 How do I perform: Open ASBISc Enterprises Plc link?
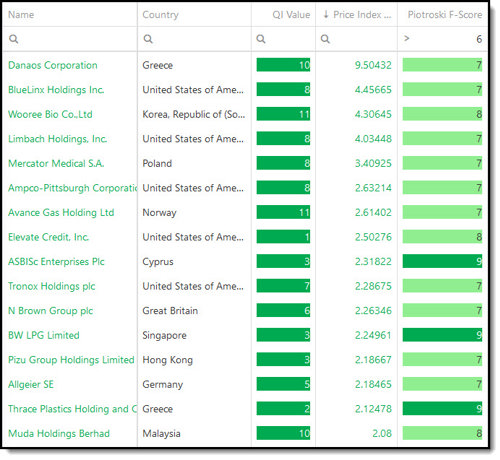point(56,262)
